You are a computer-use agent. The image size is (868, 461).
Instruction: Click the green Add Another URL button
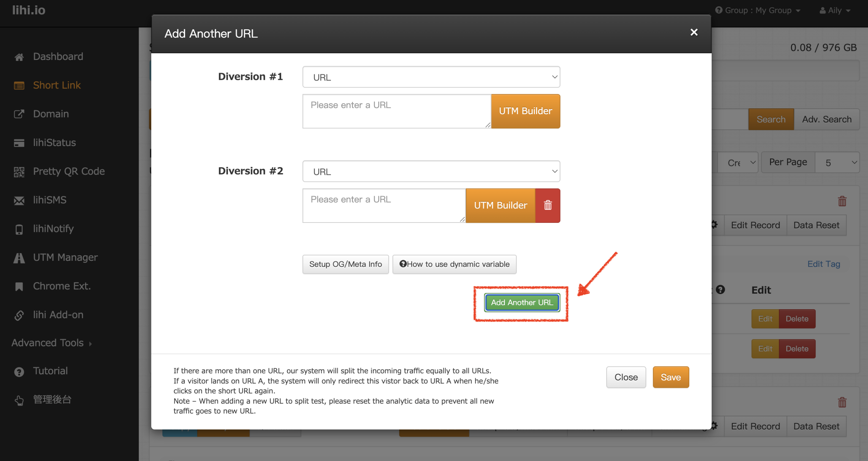coord(521,302)
